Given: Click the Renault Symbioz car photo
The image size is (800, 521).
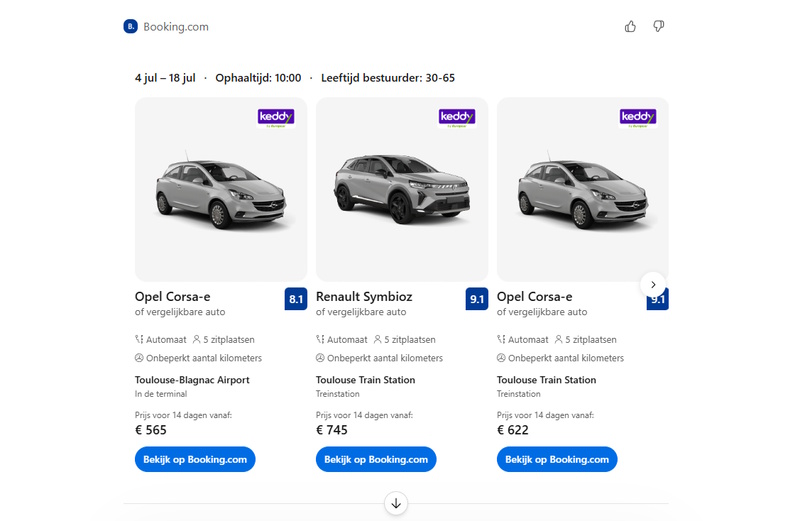Looking at the screenshot, I should pyautogui.click(x=402, y=189).
